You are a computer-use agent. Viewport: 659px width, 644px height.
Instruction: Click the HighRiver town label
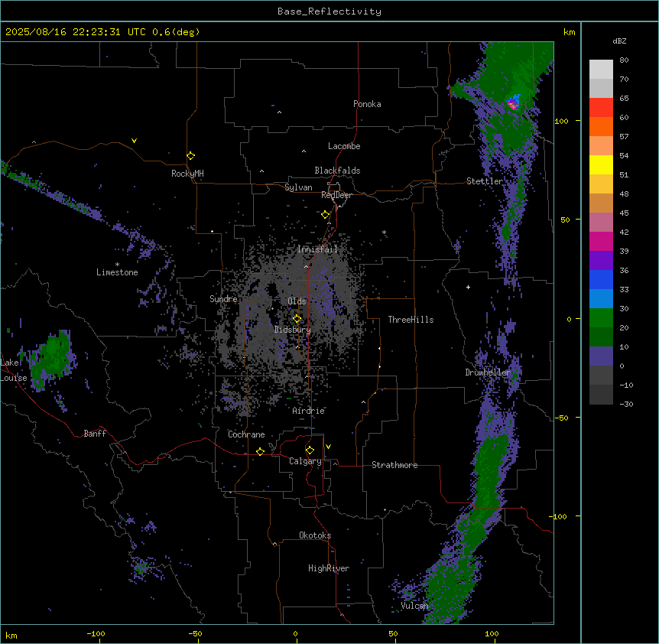click(329, 568)
